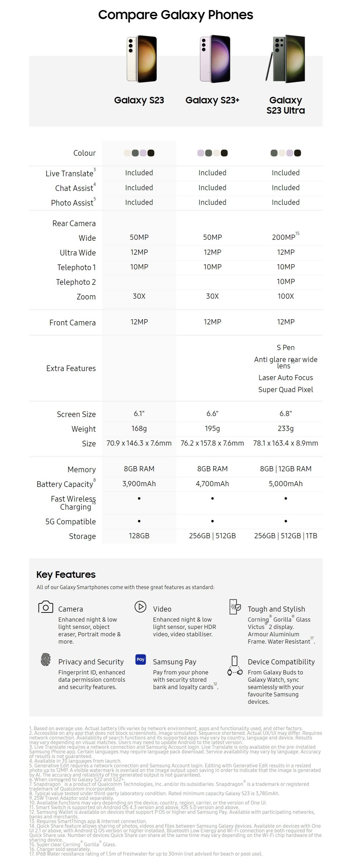
Task: Pick the lavender colour swatch for Galaxy S23+
Action: point(201,153)
